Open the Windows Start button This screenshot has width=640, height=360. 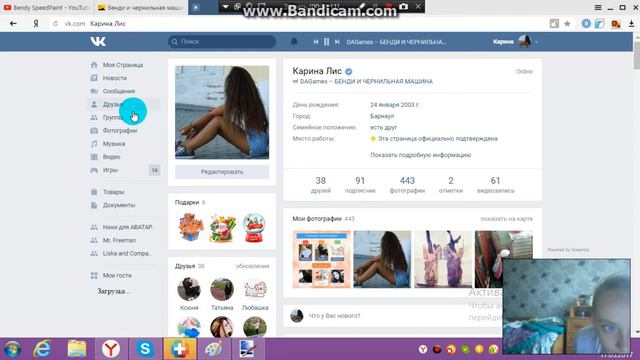coord(13,349)
